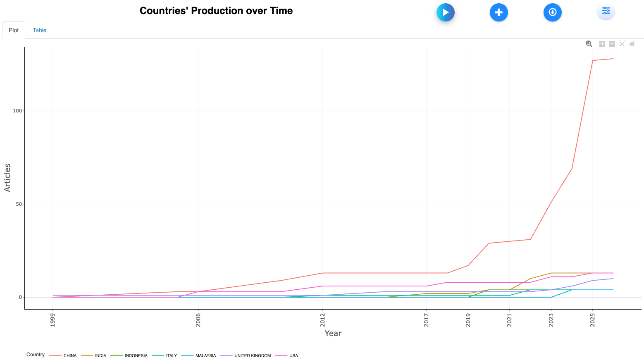Select the plot's zoom magnifier tool
Viewport: 644px width, 360px height.
(x=589, y=44)
